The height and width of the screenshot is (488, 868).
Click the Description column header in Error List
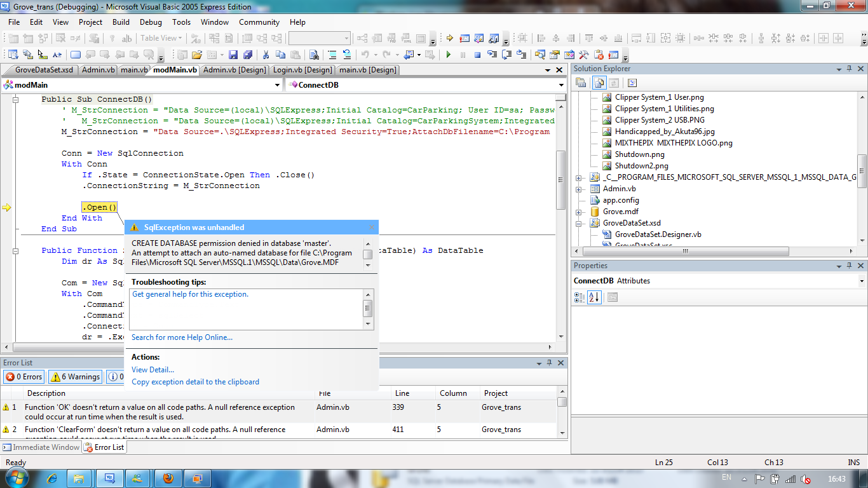(170, 393)
